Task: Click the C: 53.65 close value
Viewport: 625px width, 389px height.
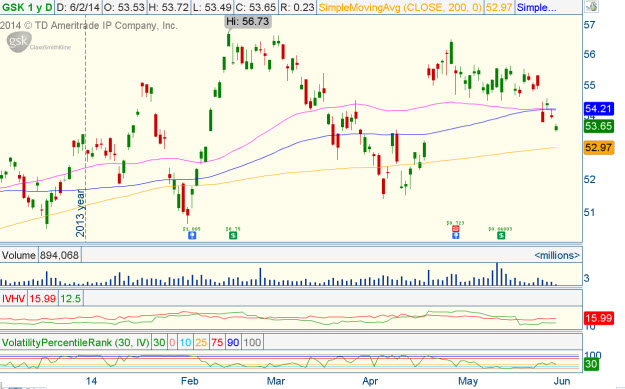Action: (x=256, y=7)
